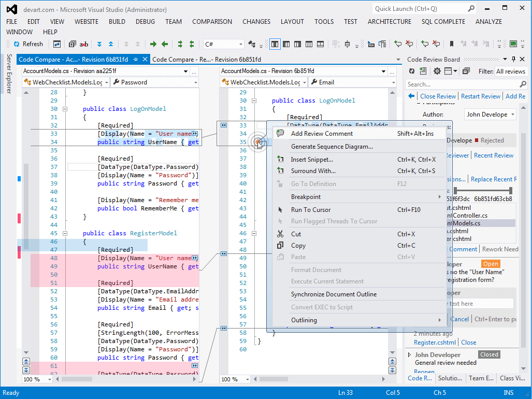The height and width of the screenshot is (399, 532).
Task: Open the Filter: All reviews dropdown
Action: point(510,71)
